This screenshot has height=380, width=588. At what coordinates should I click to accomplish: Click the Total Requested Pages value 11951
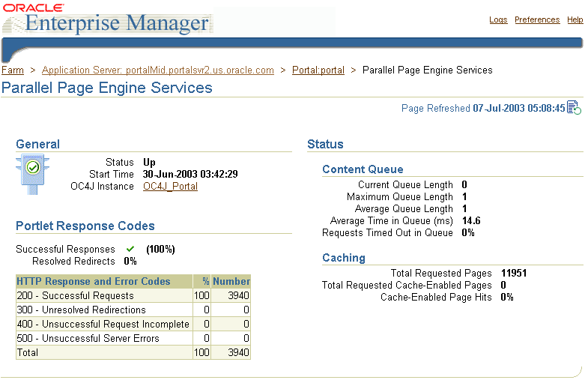pos(514,273)
